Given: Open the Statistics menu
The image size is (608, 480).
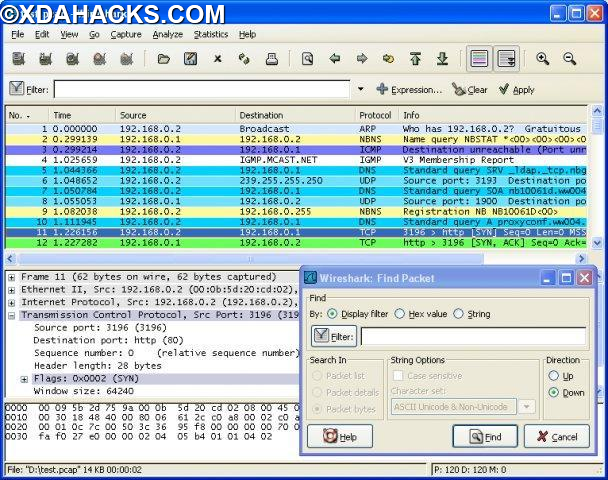Looking at the screenshot, I should pos(211,35).
